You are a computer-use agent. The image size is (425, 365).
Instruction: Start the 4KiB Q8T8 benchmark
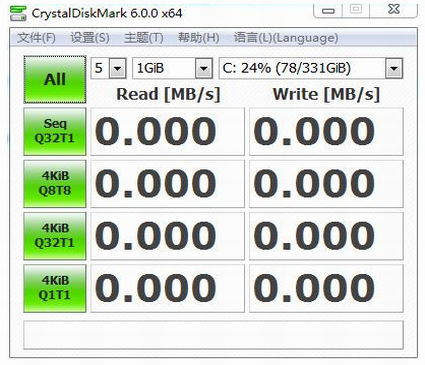click(55, 184)
